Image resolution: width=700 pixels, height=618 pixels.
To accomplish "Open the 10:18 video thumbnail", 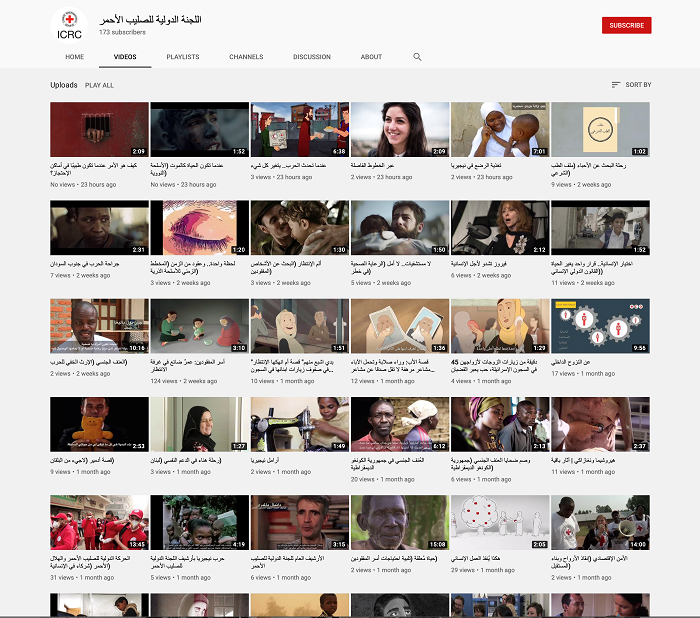I will click(99, 326).
